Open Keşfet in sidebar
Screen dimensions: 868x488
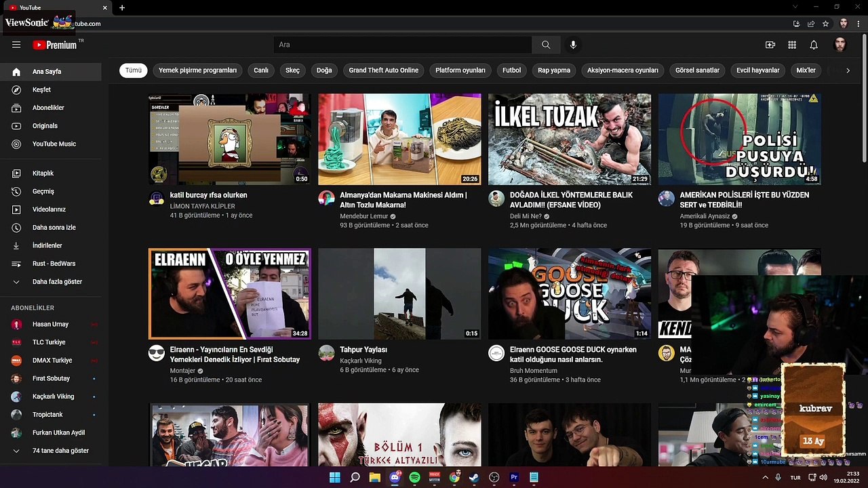[51, 89]
